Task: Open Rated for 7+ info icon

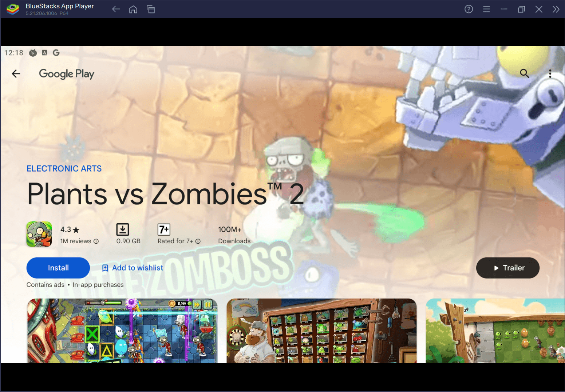Action: pos(198,241)
